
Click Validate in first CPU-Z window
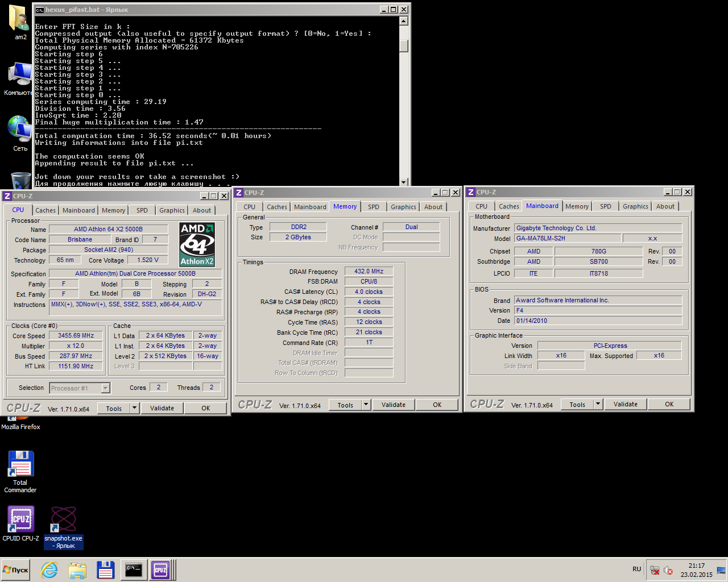162,408
